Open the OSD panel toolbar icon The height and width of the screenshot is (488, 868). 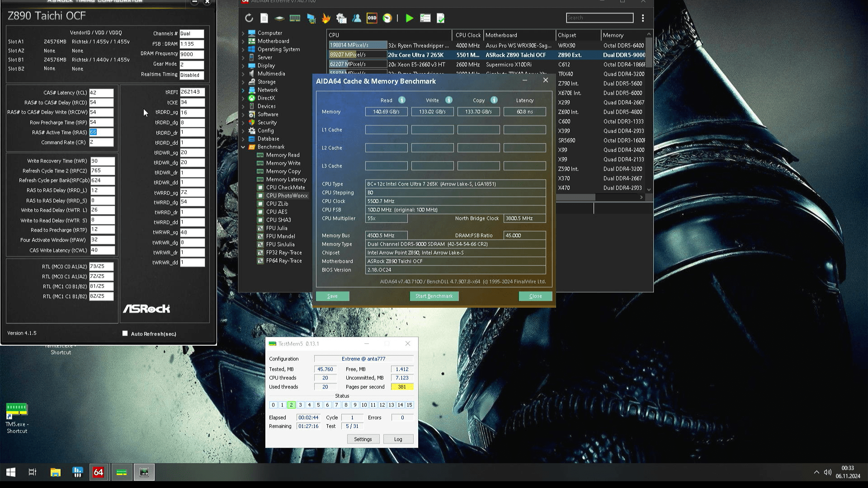point(372,18)
